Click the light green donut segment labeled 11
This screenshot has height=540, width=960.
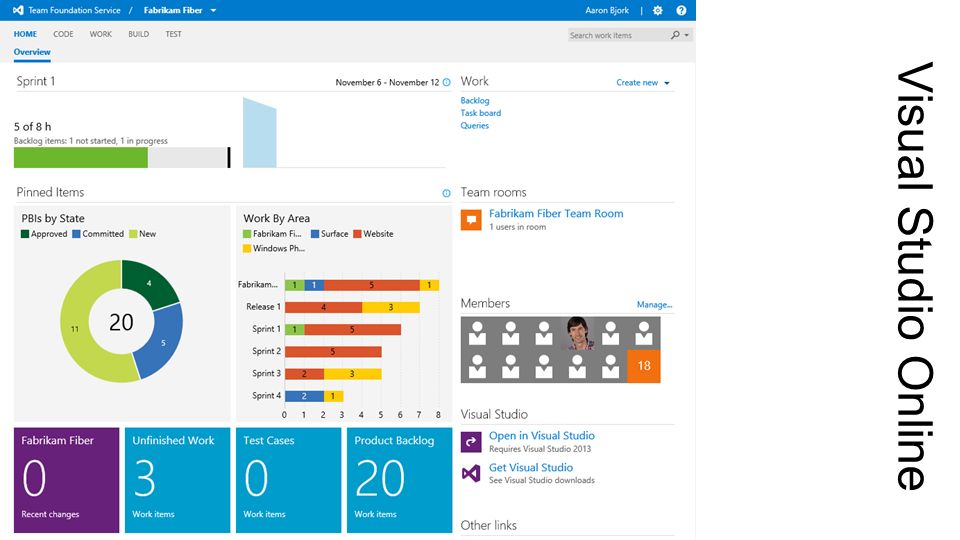click(75, 328)
